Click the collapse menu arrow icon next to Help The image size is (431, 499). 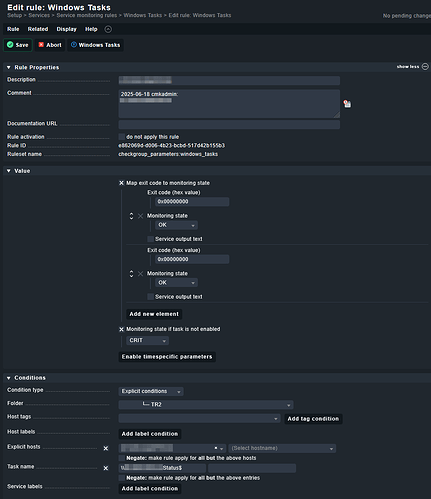click(x=108, y=29)
